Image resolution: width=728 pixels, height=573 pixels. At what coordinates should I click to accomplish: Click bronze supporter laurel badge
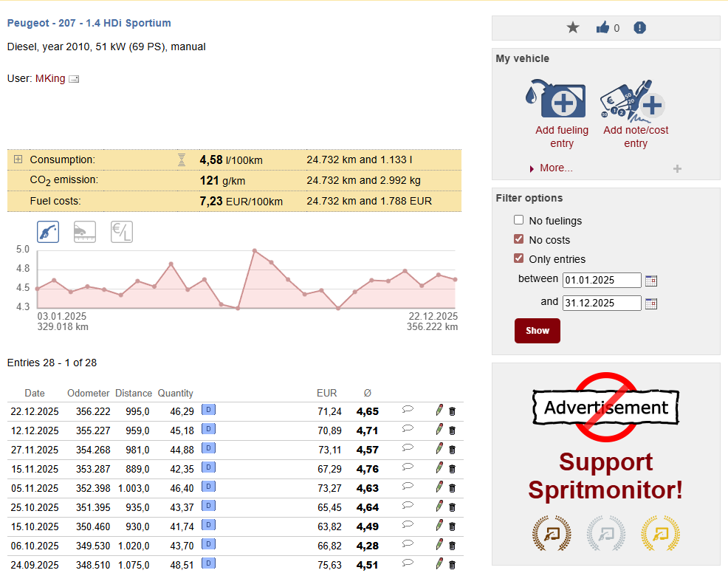coord(552,533)
